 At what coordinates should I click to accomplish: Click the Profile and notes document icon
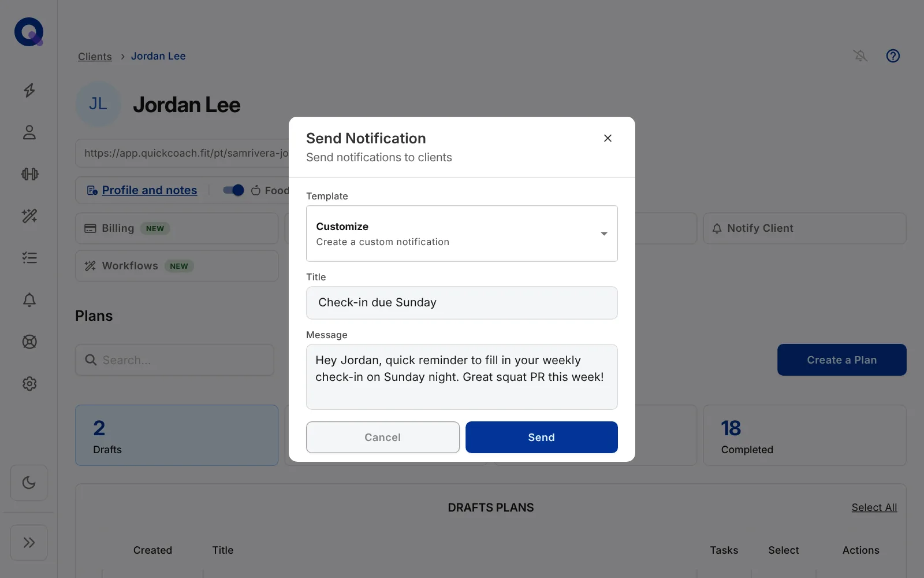pos(92,190)
